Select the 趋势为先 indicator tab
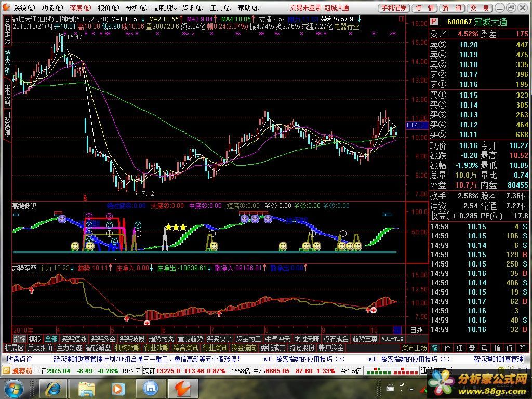The width and height of the screenshot is (532, 399). (x=161, y=339)
